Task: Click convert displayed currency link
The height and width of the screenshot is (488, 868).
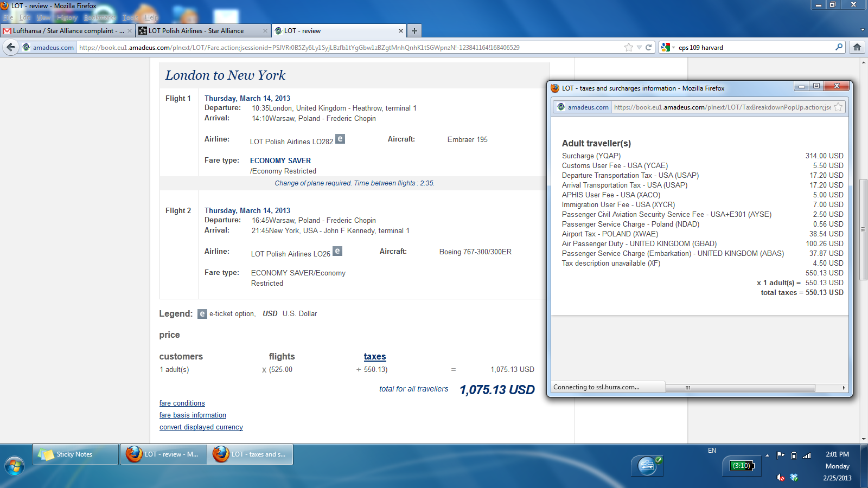Action: pyautogui.click(x=201, y=427)
